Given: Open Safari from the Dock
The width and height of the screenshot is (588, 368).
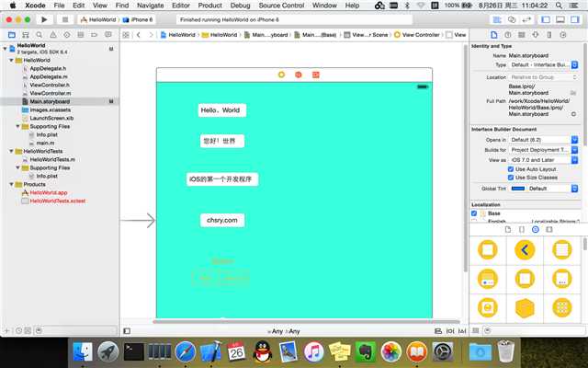Looking at the screenshot, I should point(186,352).
